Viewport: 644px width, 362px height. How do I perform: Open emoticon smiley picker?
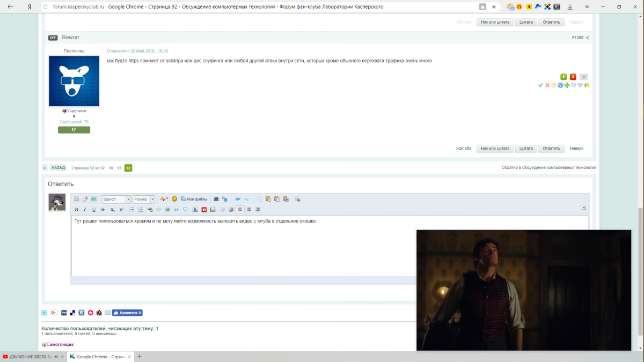[174, 199]
